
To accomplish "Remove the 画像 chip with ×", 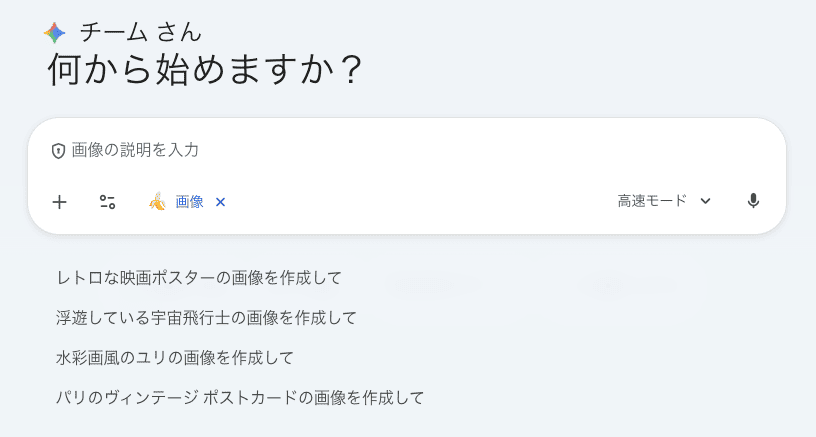I will point(221,202).
